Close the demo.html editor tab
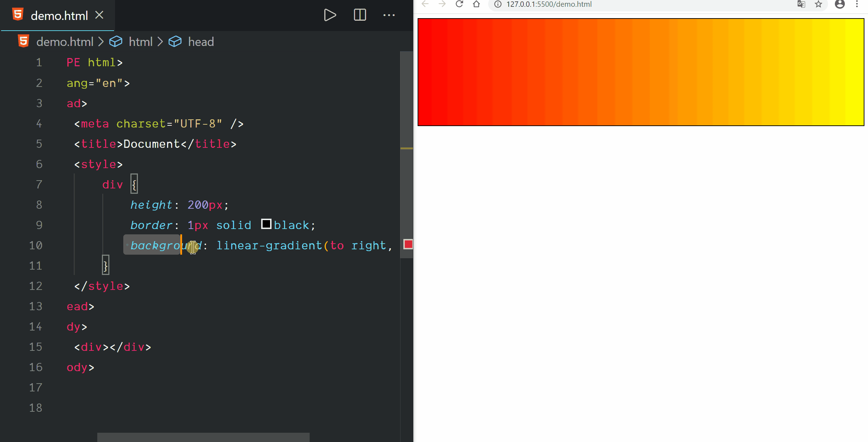The height and width of the screenshot is (442, 868). tap(99, 15)
